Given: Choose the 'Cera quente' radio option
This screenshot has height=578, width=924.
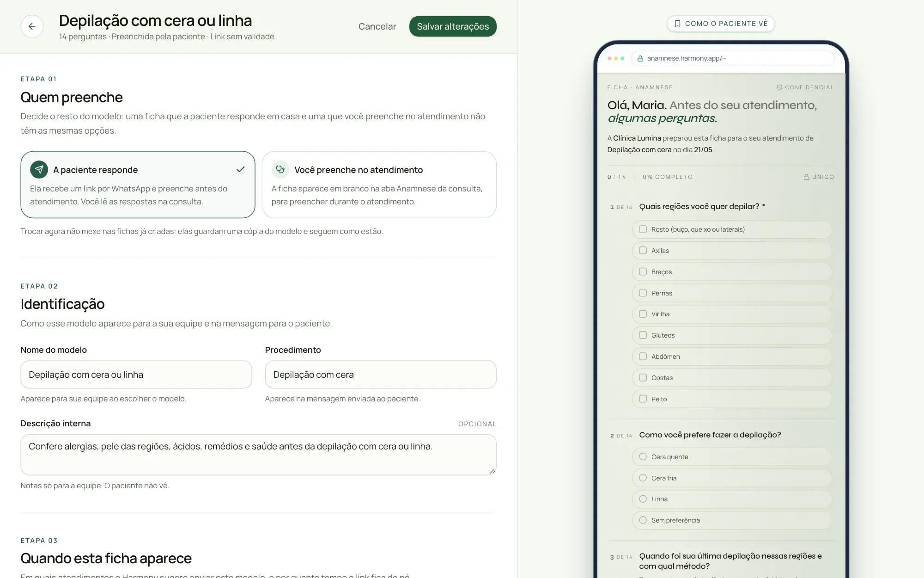Looking at the screenshot, I should (643, 457).
